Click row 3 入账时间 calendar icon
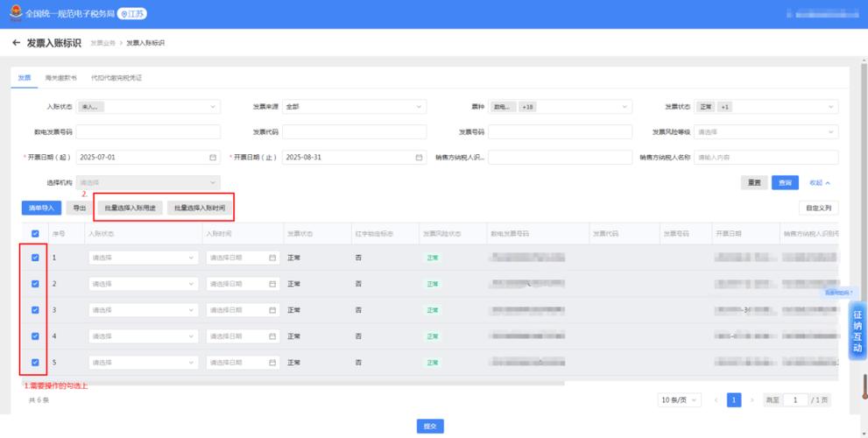Viewport: 868px width, 438px height. coord(272,311)
